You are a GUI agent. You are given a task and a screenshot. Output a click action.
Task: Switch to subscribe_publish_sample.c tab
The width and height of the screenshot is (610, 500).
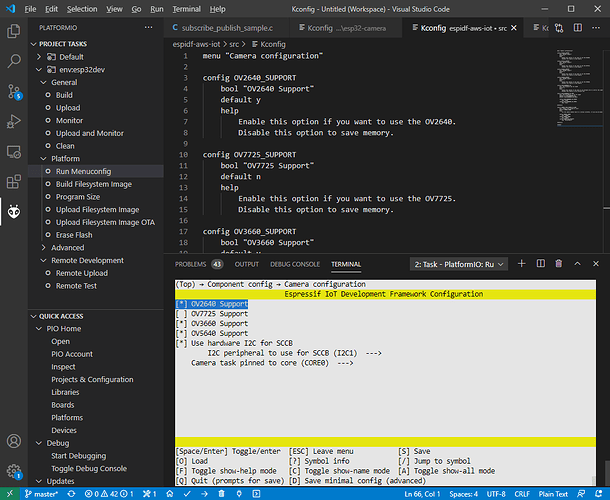pyautogui.click(x=226, y=28)
